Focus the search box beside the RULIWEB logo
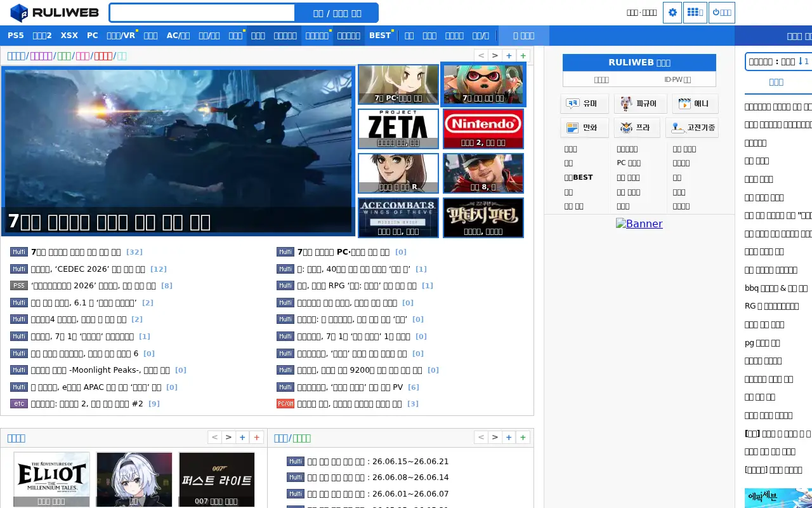Image resolution: width=812 pixels, height=508 pixels. [x=203, y=13]
